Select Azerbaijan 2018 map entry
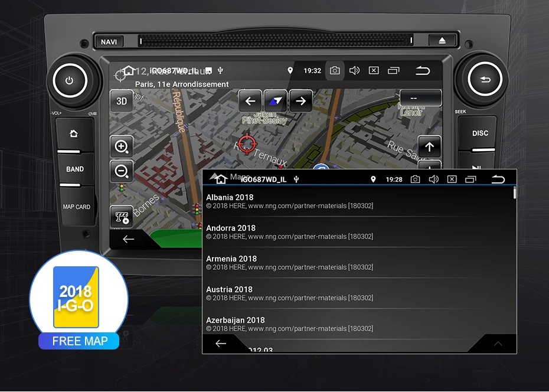This screenshot has width=549, height=392. point(358,324)
